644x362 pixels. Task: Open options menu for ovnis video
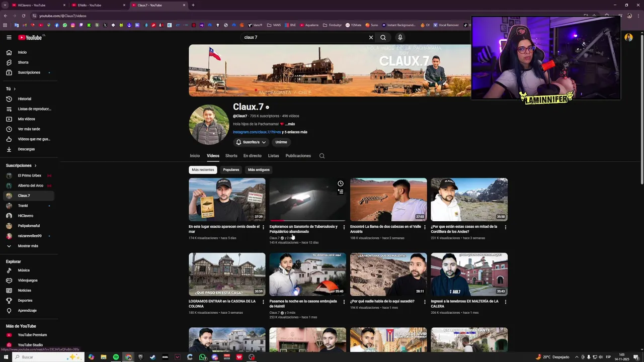point(263,227)
